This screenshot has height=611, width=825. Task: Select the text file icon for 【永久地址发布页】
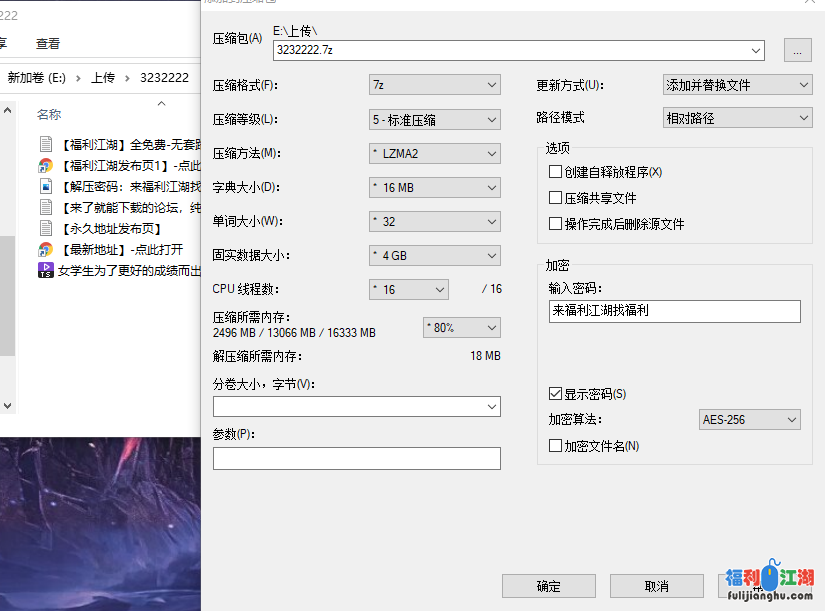[x=45, y=228]
